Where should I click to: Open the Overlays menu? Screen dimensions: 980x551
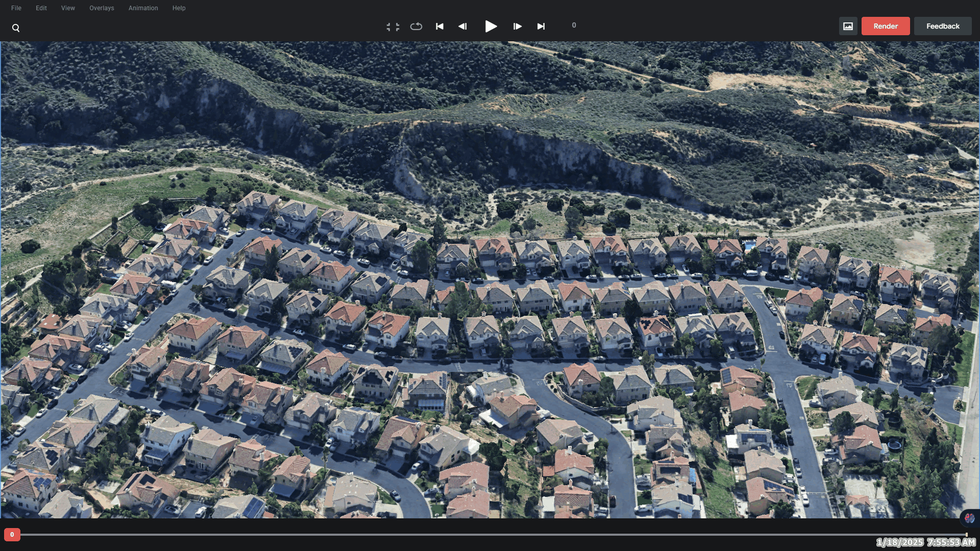point(102,8)
